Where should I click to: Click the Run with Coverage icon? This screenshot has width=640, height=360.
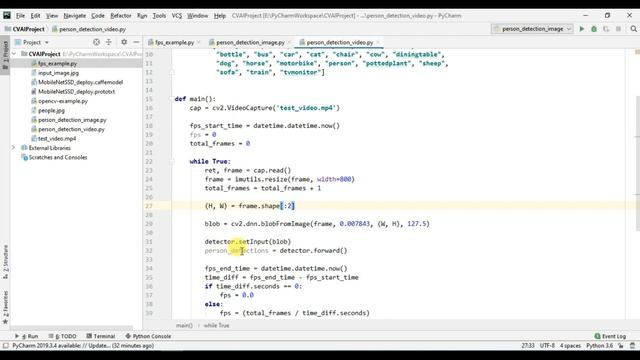606,29
